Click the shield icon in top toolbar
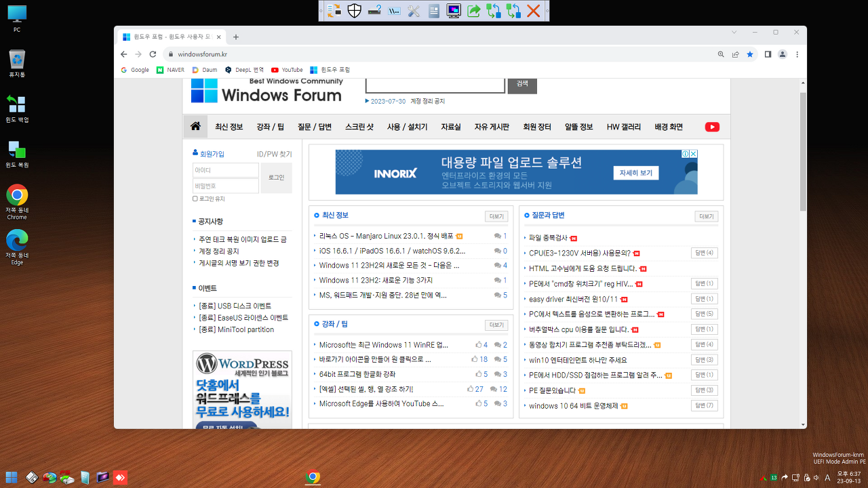This screenshot has width=868, height=488. coord(354,11)
